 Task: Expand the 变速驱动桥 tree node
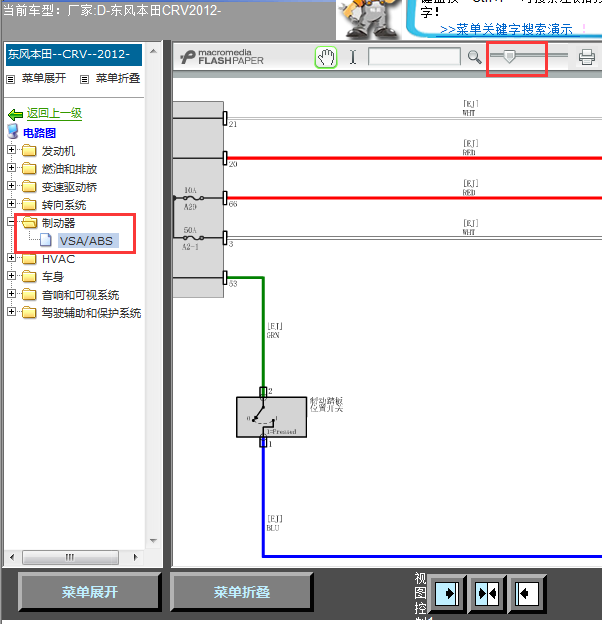(12, 185)
